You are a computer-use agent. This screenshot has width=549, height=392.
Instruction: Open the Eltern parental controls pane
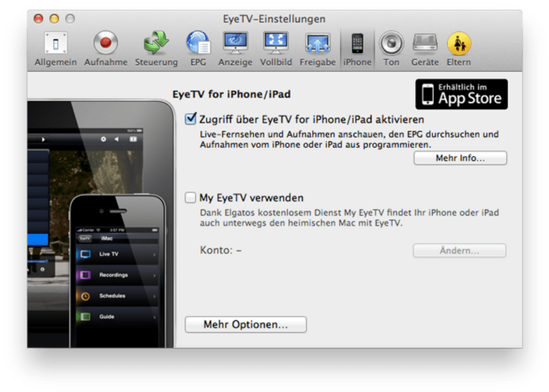click(x=458, y=46)
